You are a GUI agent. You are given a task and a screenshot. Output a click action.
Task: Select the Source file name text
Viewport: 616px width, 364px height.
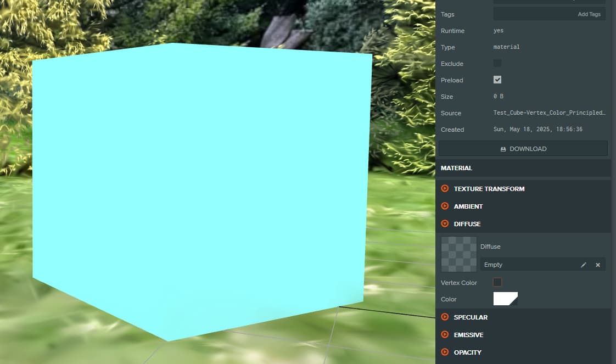coord(549,113)
